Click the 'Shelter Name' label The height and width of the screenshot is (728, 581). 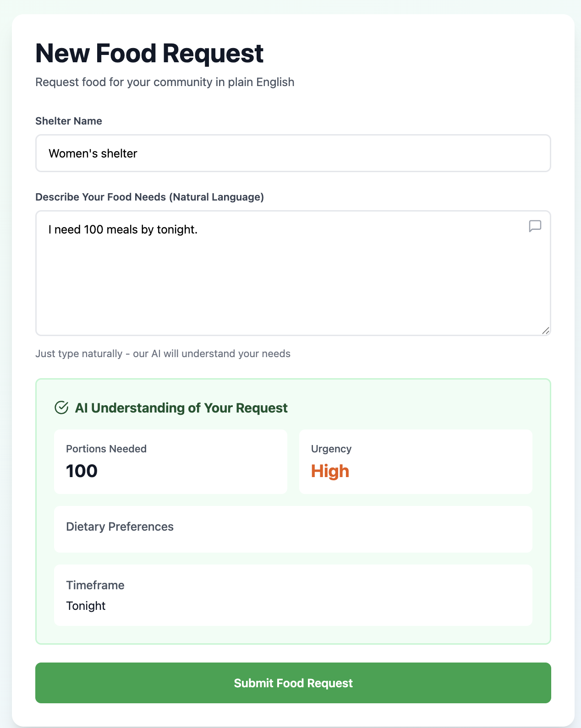coord(69,121)
